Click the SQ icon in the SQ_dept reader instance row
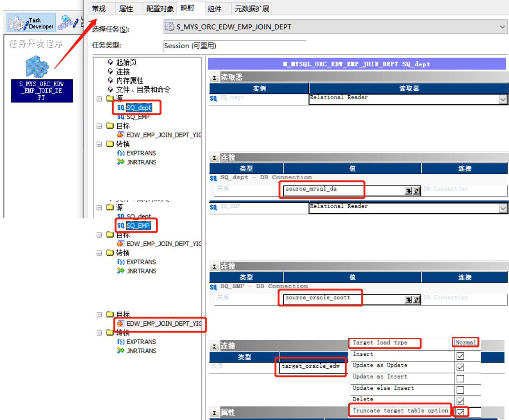This screenshot has width=509, height=420. [x=213, y=98]
